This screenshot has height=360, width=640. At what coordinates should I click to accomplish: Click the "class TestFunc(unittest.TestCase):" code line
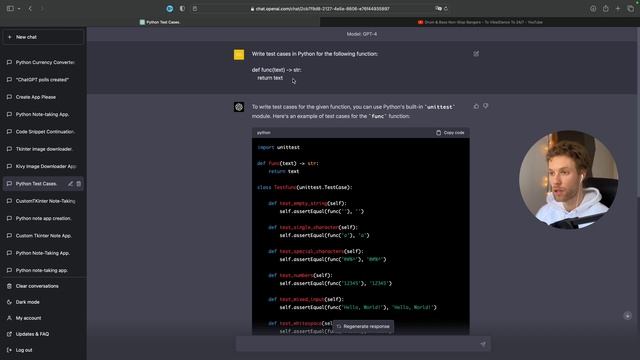tap(304, 187)
